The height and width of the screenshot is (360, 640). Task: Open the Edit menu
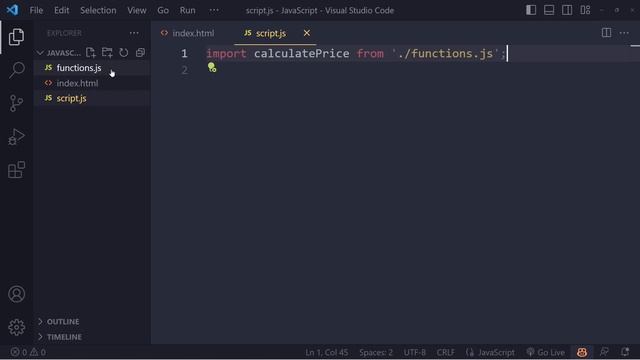pos(62,10)
